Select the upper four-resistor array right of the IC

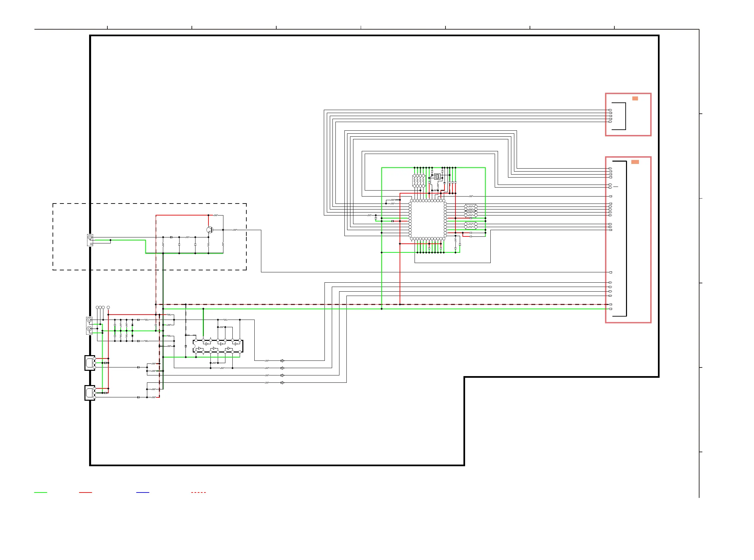point(470,210)
